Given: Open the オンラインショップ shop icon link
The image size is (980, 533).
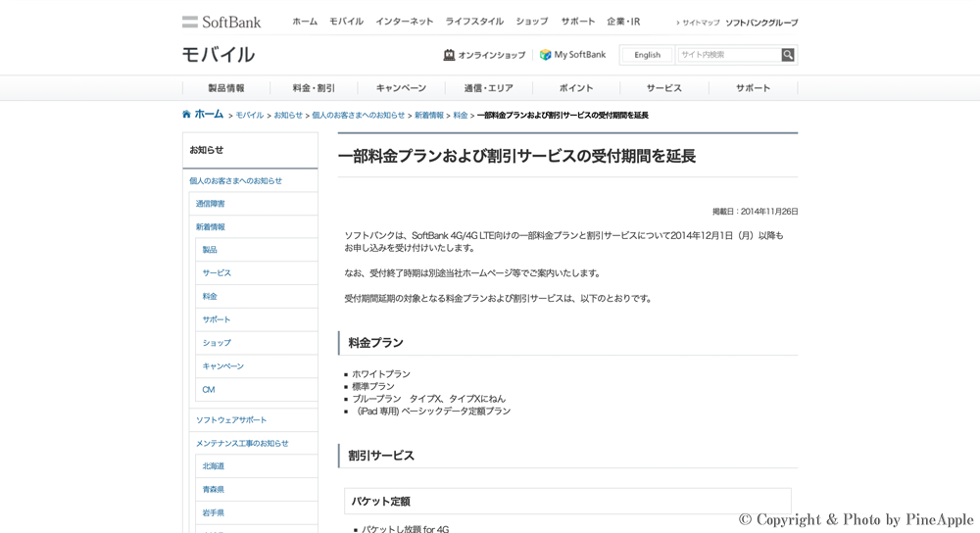Looking at the screenshot, I should click(x=449, y=55).
